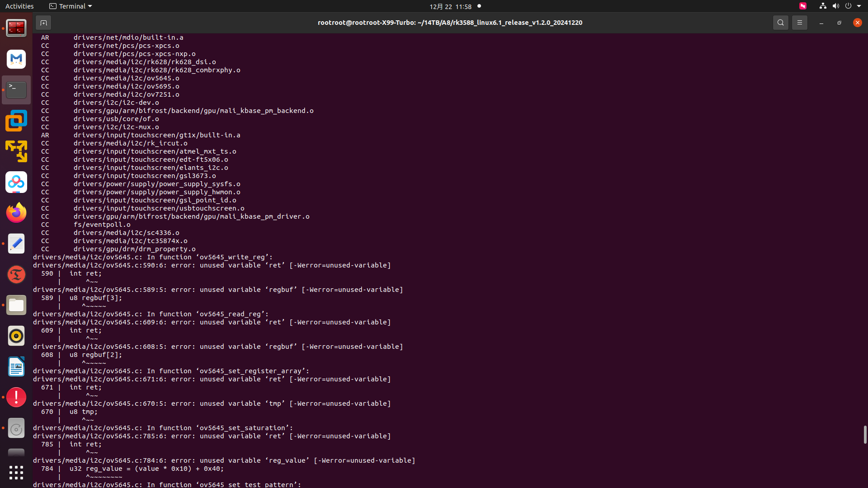Open VirtualBox from the dock
This screenshot has height=488, width=868.
[x=16, y=121]
